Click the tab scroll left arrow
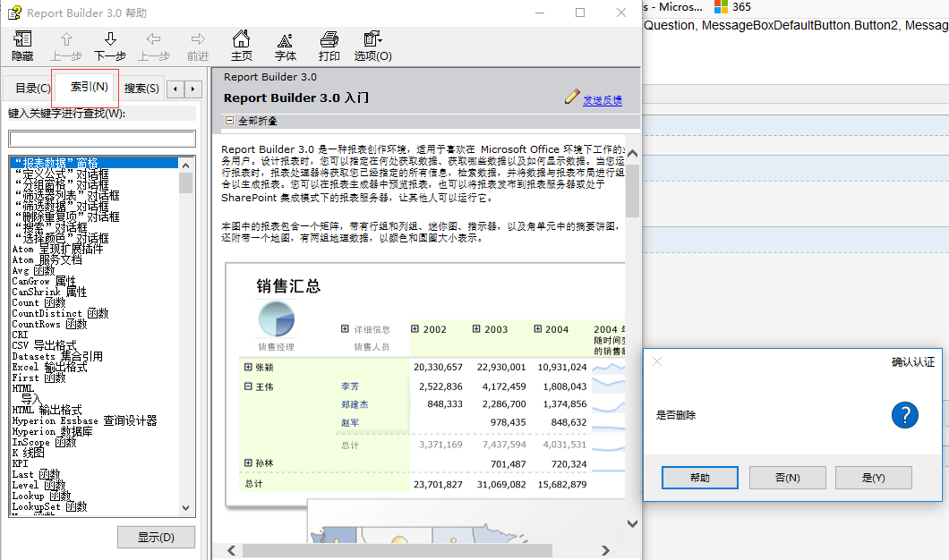This screenshot has width=949, height=560. pyautogui.click(x=175, y=89)
